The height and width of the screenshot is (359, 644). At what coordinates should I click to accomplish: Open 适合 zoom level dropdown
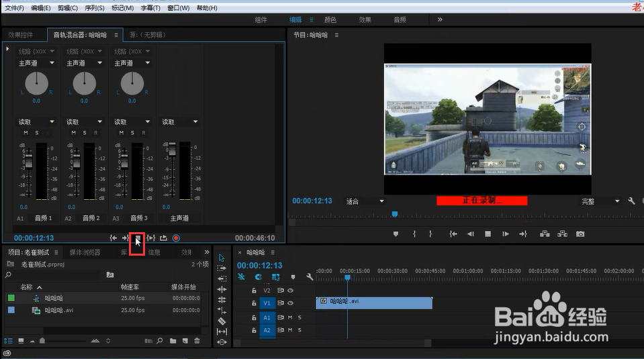pyautogui.click(x=365, y=201)
